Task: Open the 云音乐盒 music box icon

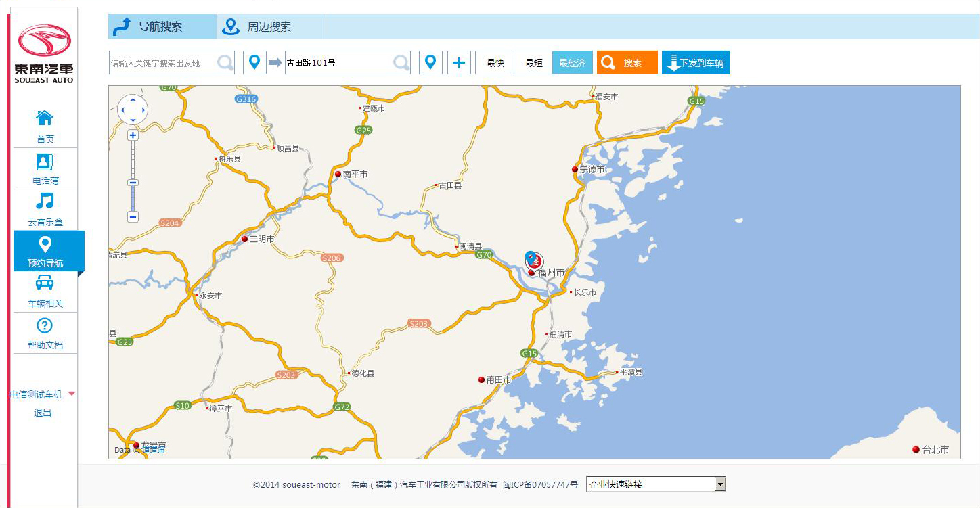Action: pyautogui.click(x=45, y=202)
